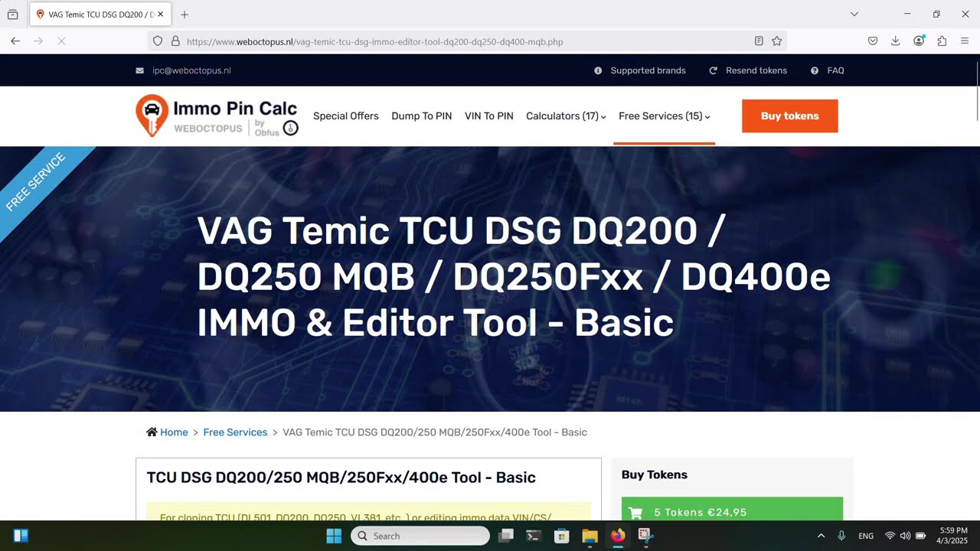Image resolution: width=980 pixels, height=551 pixels.
Task: Click the Buy tokens button
Action: pos(790,116)
